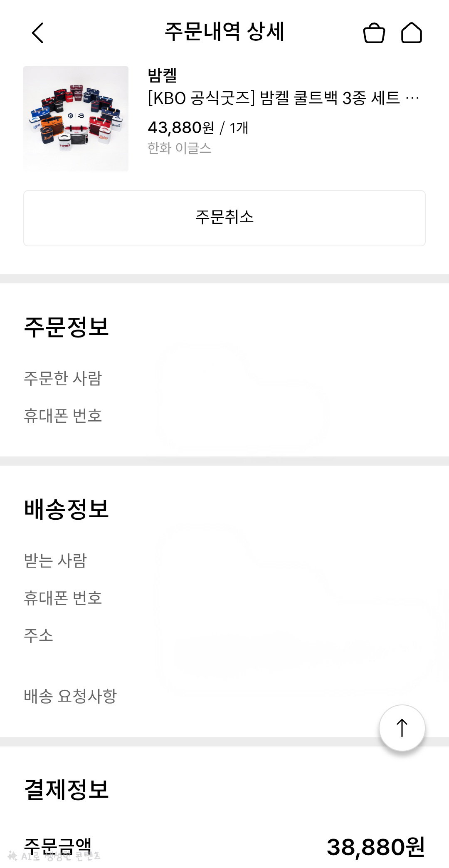Tap the 받는 사람 row
This screenshot has height=868, width=449.
tap(224, 560)
